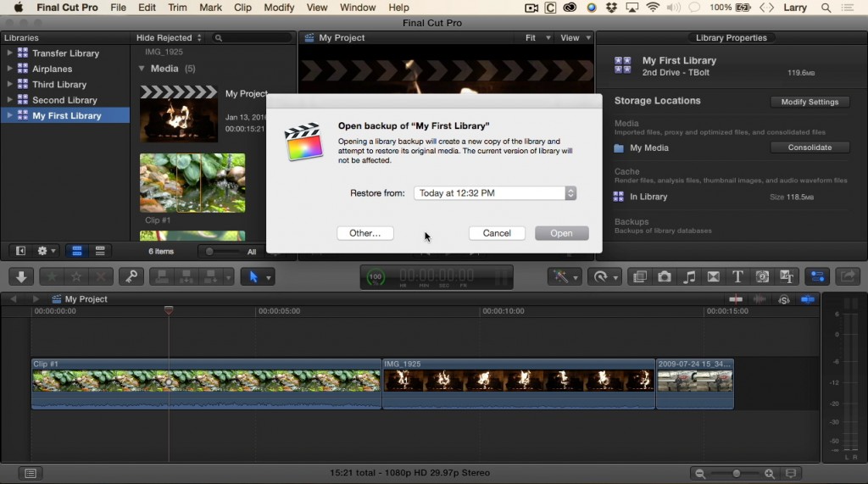The image size is (868, 484).
Task: Open the Trim menu
Action: coord(177,8)
